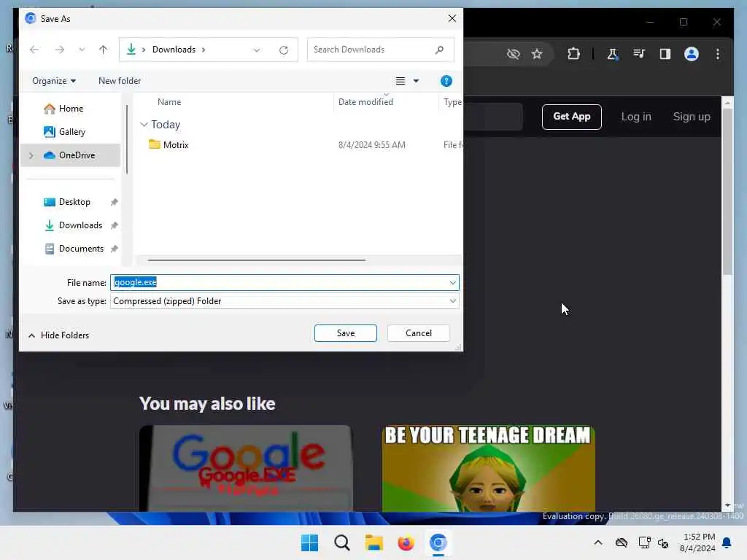Close the Save As dialog
The height and width of the screenshot is (560, 747).
click(452, 18)
